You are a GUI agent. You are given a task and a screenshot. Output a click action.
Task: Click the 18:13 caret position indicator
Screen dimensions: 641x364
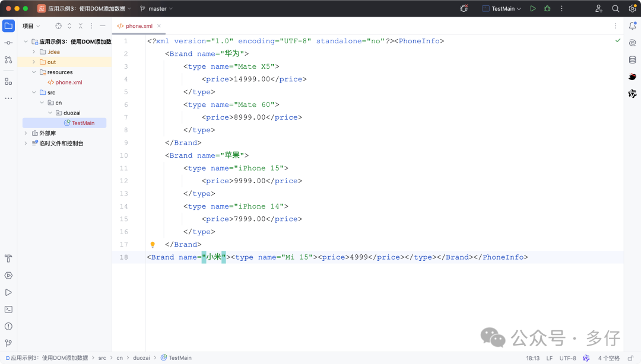click(x=532, y=358)
